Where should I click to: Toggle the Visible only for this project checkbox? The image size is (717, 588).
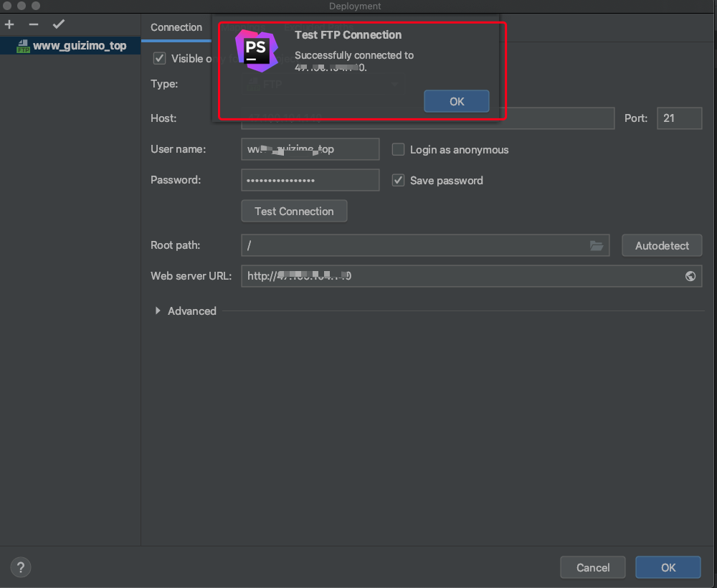point(159,59)
